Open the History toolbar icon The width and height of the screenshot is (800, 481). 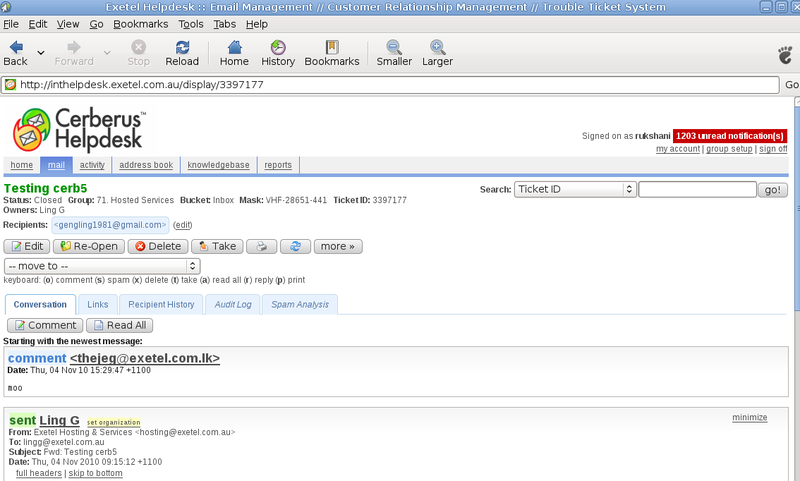click(x=278, y=53)
